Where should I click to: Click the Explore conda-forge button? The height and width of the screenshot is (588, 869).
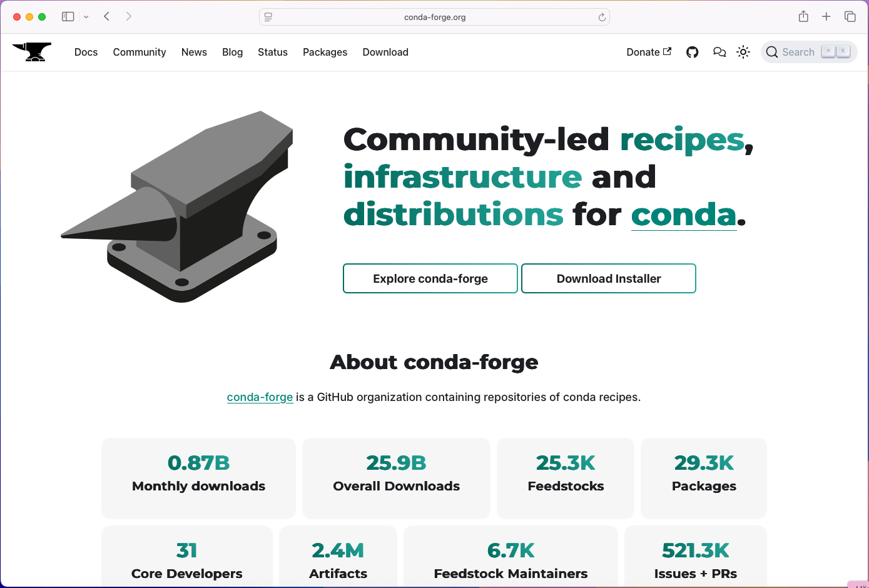click(x=430, y=278)
